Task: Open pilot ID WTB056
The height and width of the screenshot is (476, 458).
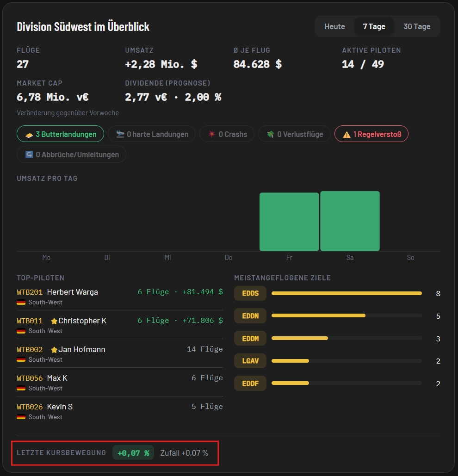Action: click(x=30, y=378)
